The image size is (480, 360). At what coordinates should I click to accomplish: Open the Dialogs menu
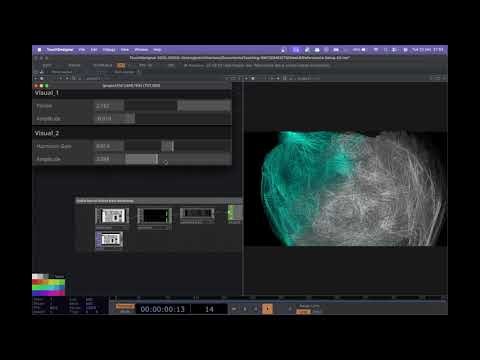[x=109, y=50]
